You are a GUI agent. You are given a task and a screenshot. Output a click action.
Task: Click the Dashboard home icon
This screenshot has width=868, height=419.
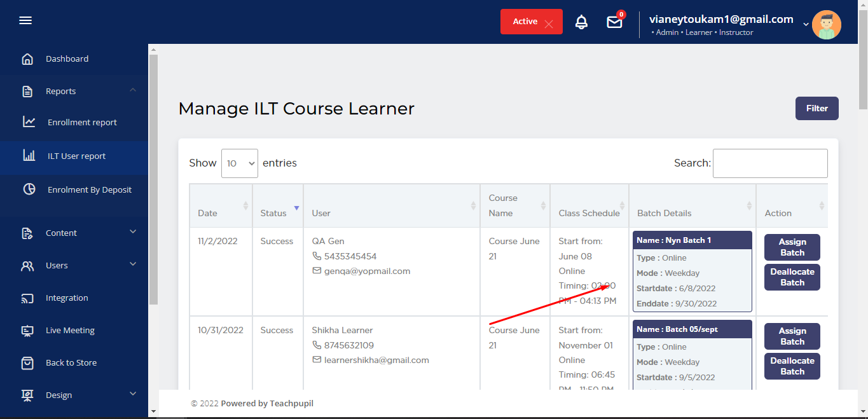click(x=27, y=59)
